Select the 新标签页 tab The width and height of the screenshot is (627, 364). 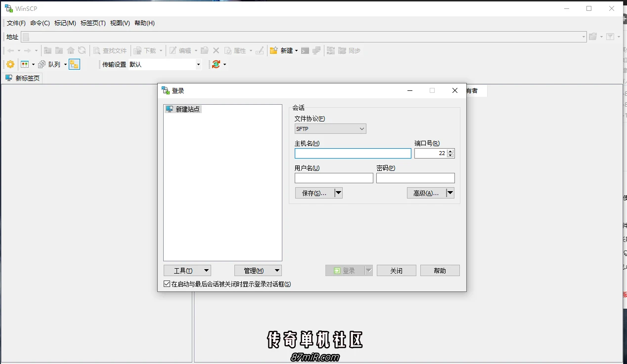23,78
